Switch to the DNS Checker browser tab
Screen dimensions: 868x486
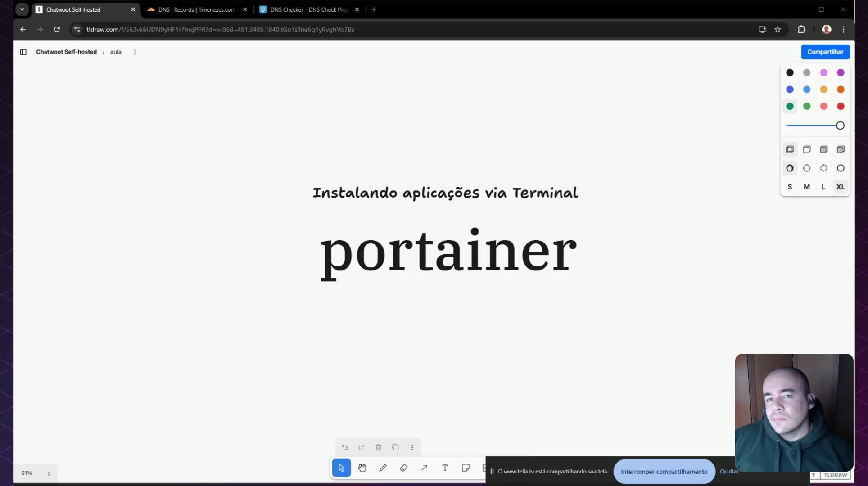tap(303, 9)
